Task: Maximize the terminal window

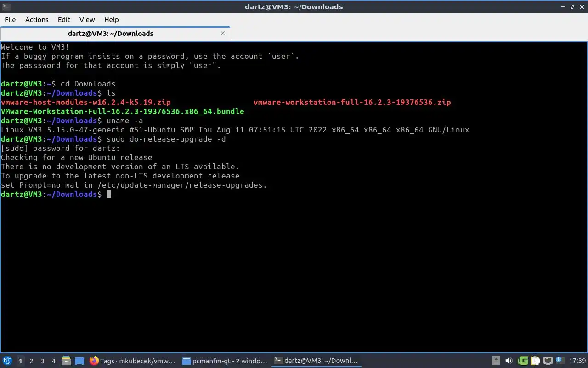Action: point(572,7)
